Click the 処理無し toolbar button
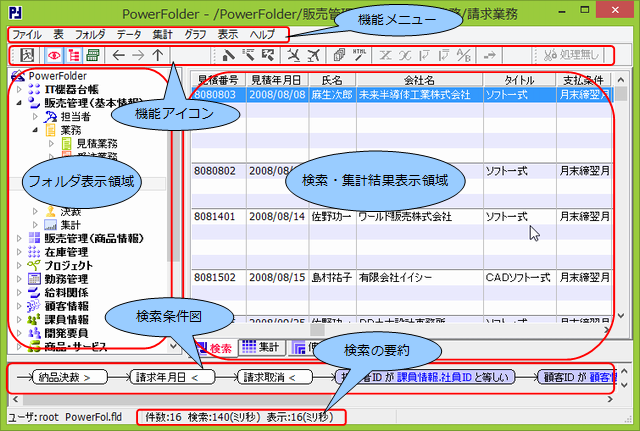Image resolution: width=640 pixels, height=431 pixels. 572,55
